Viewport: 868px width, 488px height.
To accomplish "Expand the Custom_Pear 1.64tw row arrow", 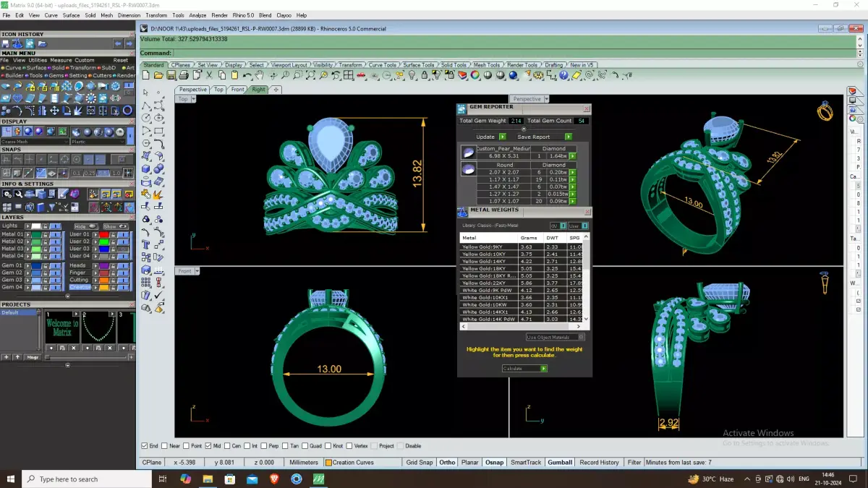I will pyautogui.click(x=573, y=156).
